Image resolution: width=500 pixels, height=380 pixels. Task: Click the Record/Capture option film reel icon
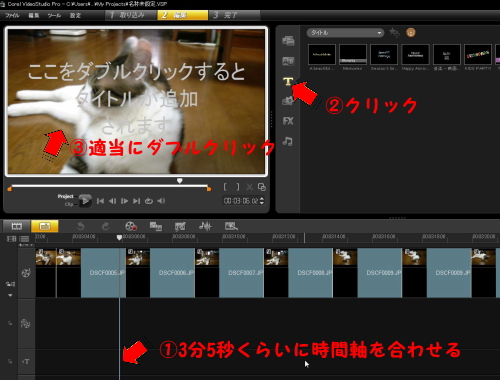click(x=131, y=226)
